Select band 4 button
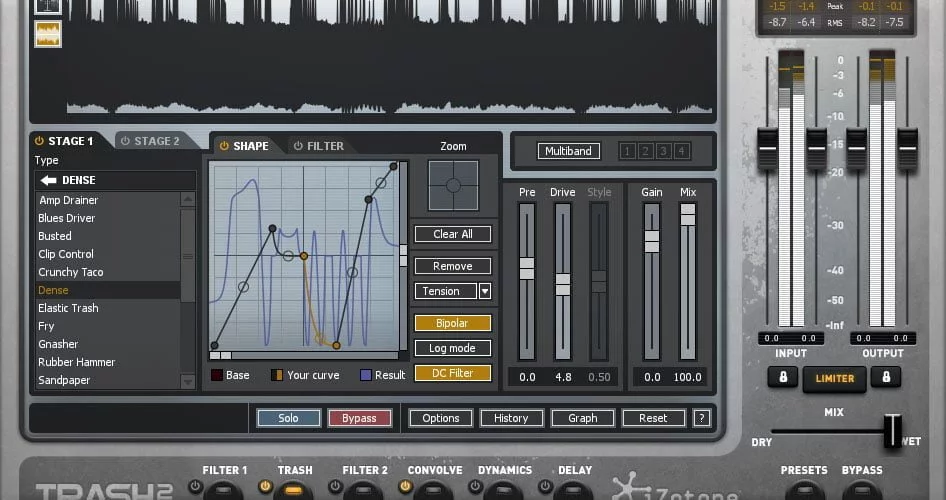The height and width of the screenshot is (500, 946). [681, 151]
